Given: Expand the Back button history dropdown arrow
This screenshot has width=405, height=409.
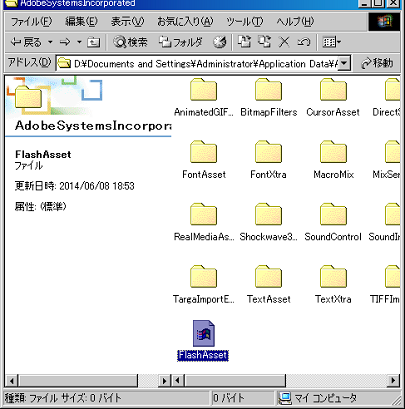Looking at the screenshot, I should tap(50, 42).
